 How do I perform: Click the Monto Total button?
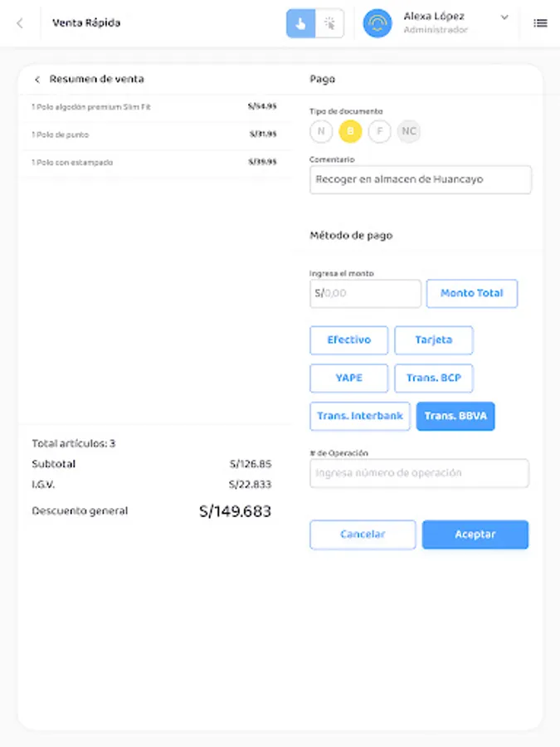tap(472, 294)
